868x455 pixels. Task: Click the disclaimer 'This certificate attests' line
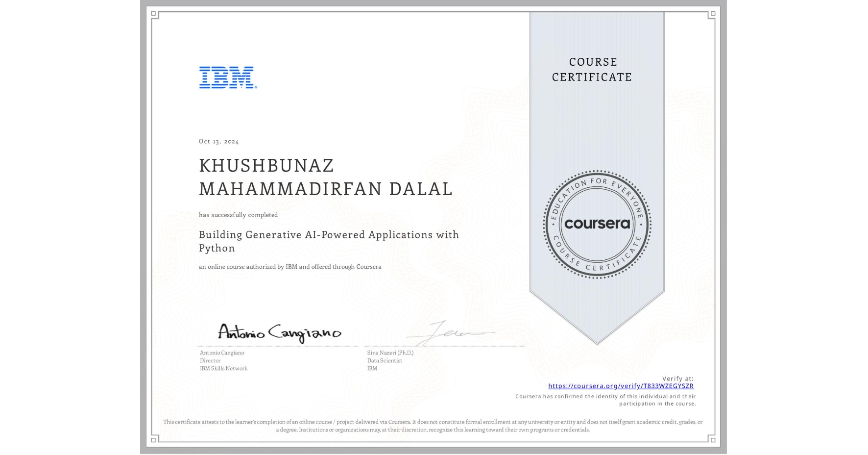pyautogui.click(x=433, y=422)
